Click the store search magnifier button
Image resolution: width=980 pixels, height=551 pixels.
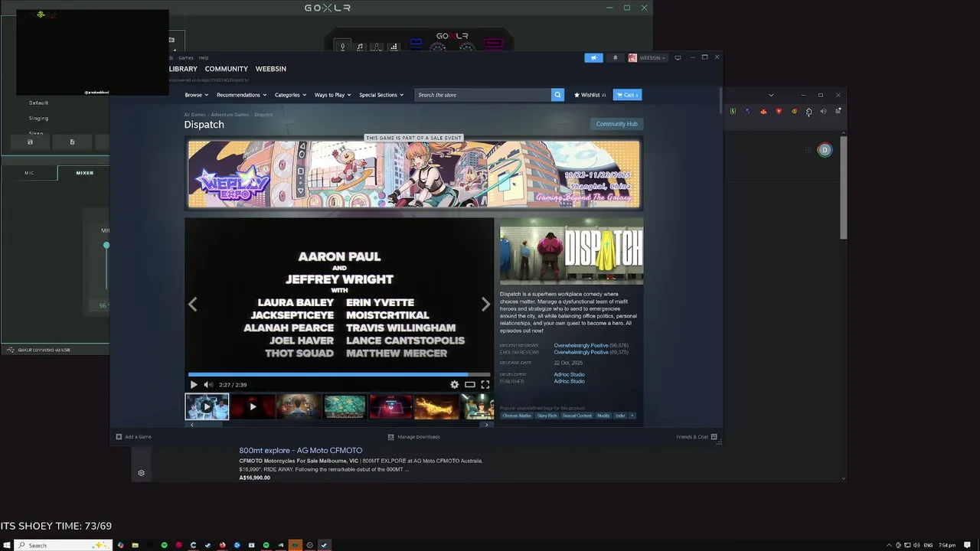[557, 95]
